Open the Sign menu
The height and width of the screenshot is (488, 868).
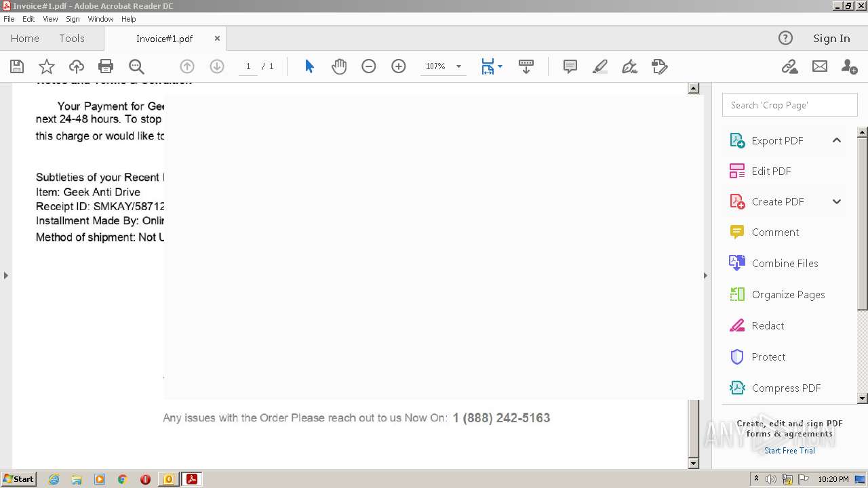click(73, 19)
